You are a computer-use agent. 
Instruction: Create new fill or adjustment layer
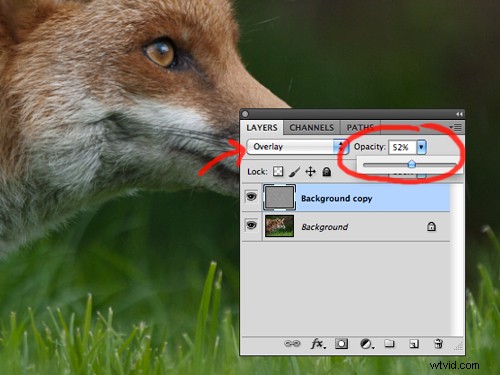(x=367, y=344)
